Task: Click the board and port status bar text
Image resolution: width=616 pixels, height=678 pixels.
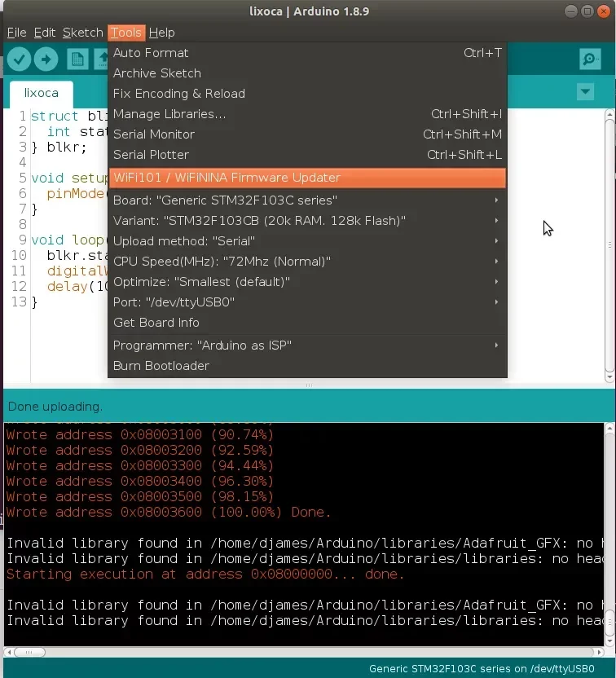Action: pyautogui.click(x=482, y=668)
